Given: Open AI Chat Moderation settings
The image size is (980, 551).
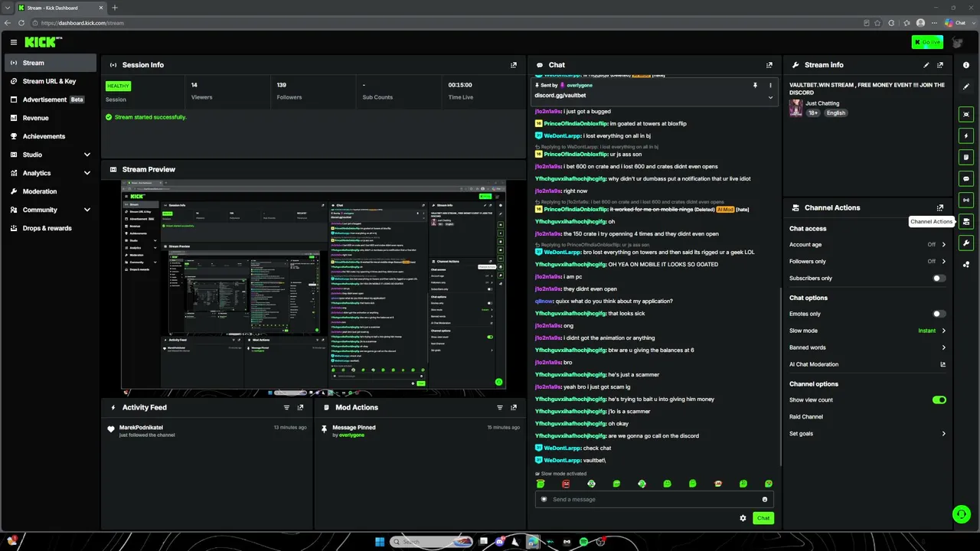Looking at the screenshot, I should coord(867,364).
